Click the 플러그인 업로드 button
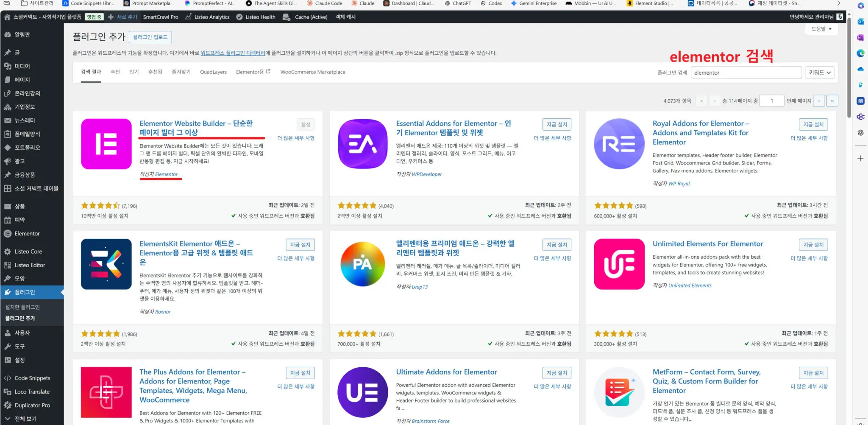This screenshot has width=868, height=425. point(150,37)
